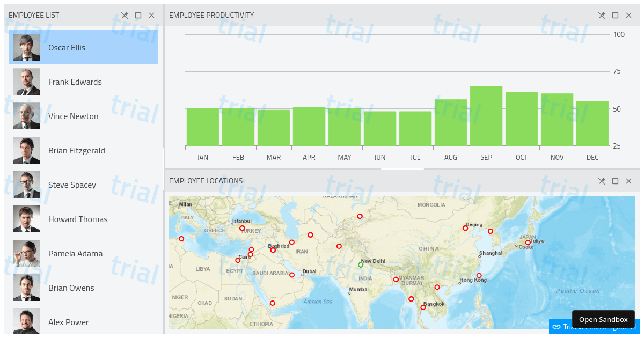Close the Employee Productivity panel
Viewport: 644px width, 338px height.
coord(628,15)
